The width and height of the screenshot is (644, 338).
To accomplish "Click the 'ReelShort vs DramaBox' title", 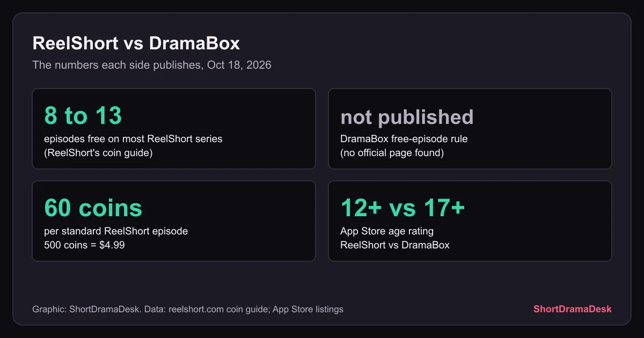I will coord(136,43).
